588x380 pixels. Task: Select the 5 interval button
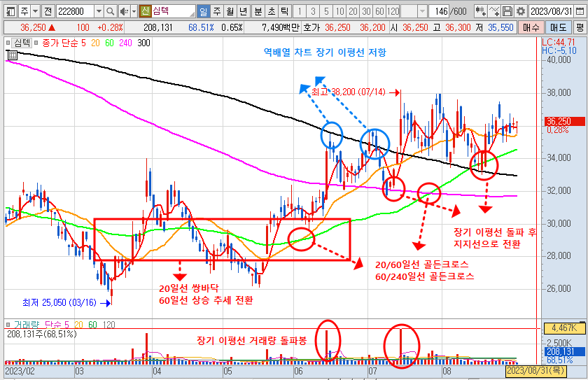[326, 12]
